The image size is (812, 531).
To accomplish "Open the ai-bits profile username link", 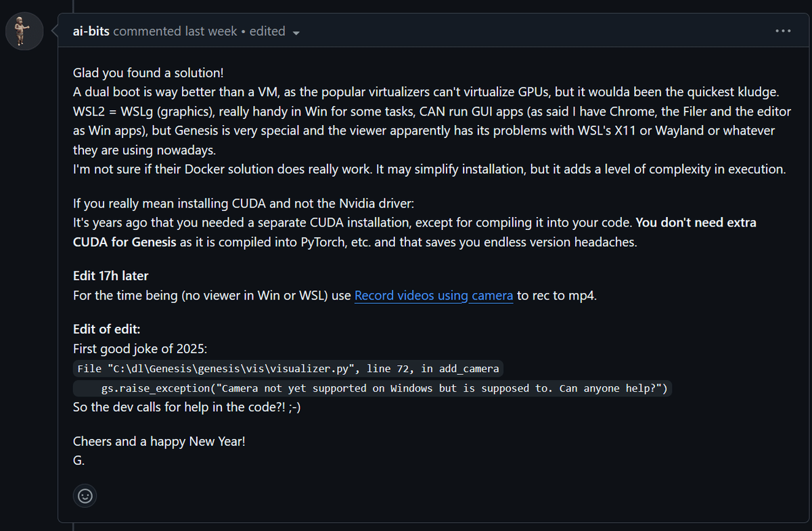I will coord(91,31).
